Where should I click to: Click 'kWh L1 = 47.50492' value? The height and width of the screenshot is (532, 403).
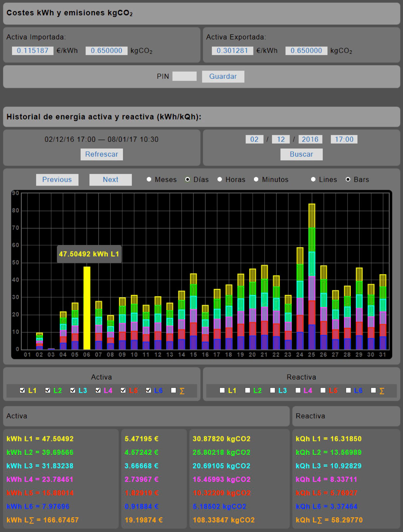40,439
